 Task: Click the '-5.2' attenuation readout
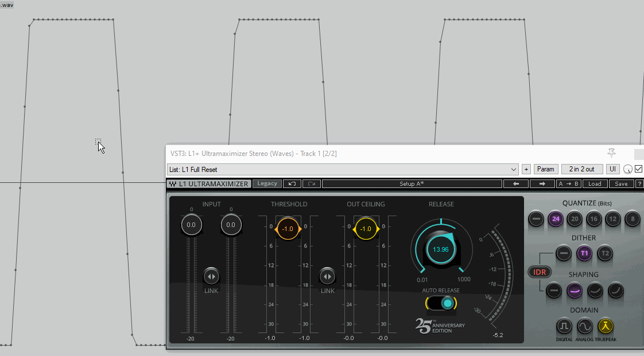point(498,335)
